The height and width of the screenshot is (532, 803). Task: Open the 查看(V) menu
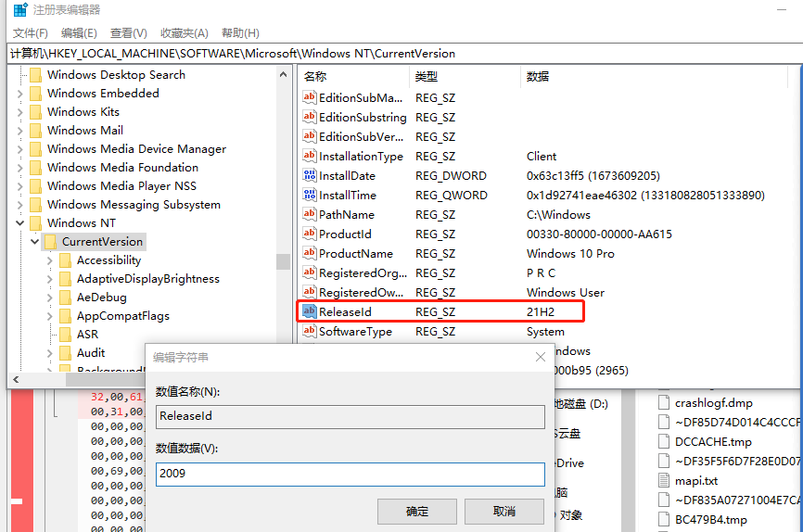coord(129,33)
